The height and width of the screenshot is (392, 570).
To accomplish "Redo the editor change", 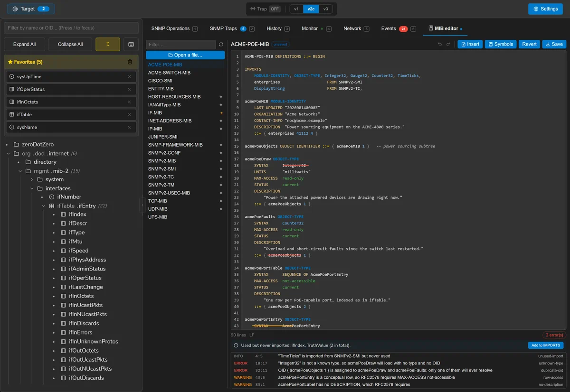I will coord(448,44).
